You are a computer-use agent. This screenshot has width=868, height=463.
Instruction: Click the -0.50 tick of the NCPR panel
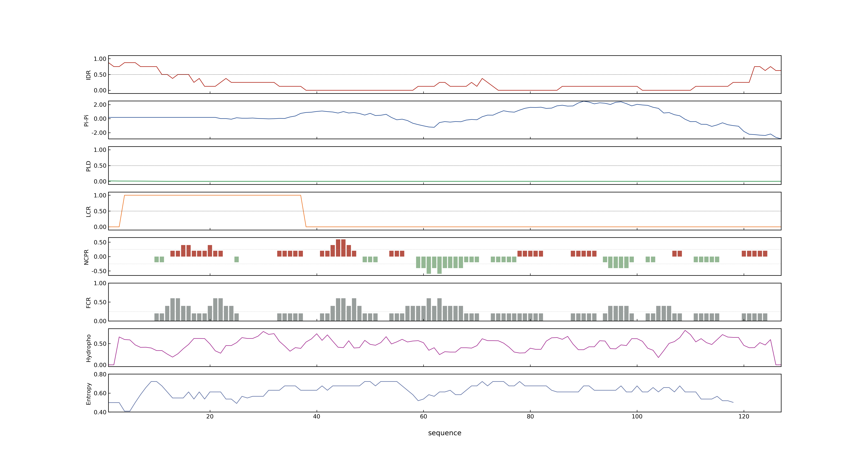[99, 271]
